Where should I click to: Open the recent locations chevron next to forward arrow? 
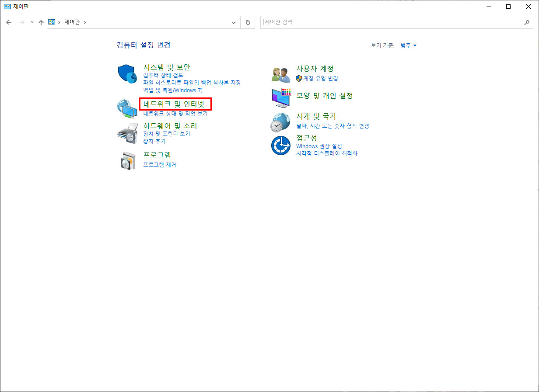pyautogui.click(x=31, y=22)
